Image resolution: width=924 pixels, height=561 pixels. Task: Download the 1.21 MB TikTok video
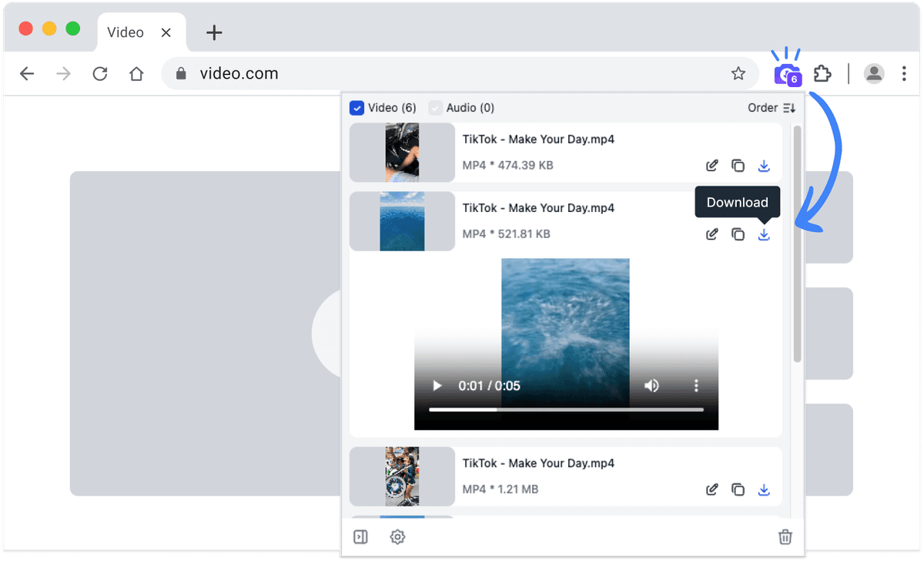(764, 489)
